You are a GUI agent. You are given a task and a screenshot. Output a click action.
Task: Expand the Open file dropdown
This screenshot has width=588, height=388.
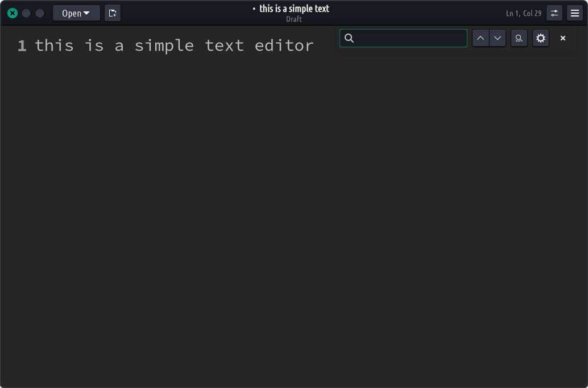coord(76,13)
